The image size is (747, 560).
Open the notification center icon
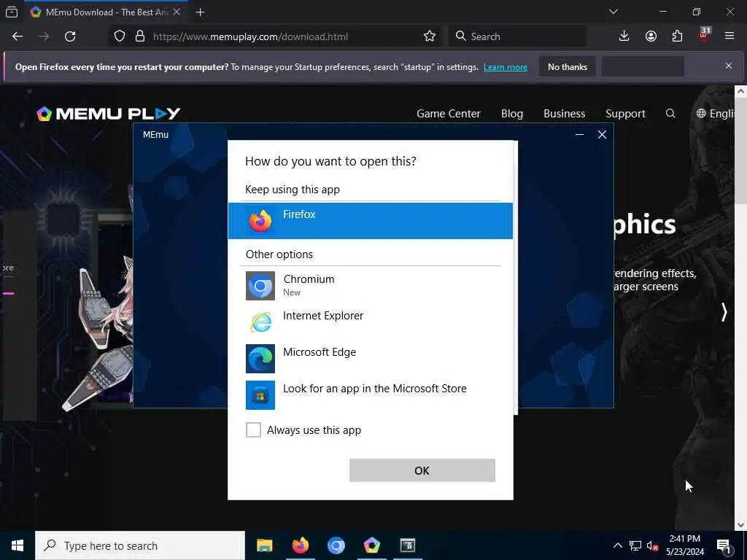(724, 545)
